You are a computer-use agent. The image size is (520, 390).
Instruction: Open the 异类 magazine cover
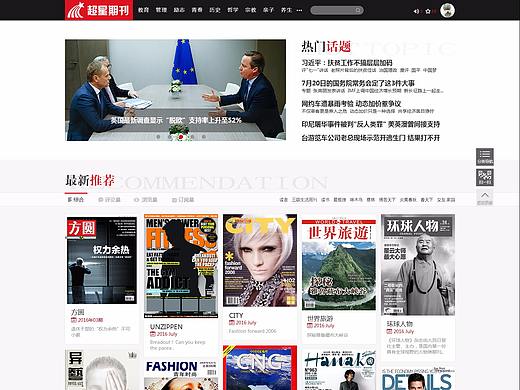click(x=102, y=370)
